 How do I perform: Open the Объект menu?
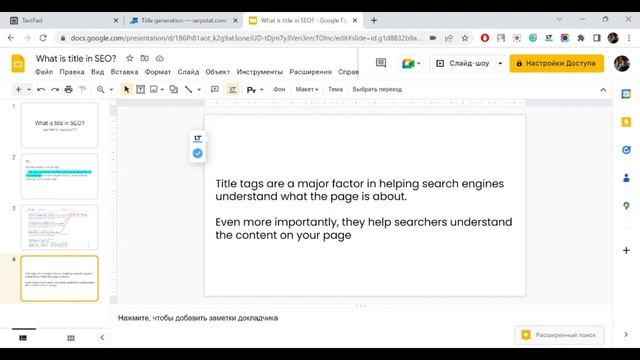(218, 72)
